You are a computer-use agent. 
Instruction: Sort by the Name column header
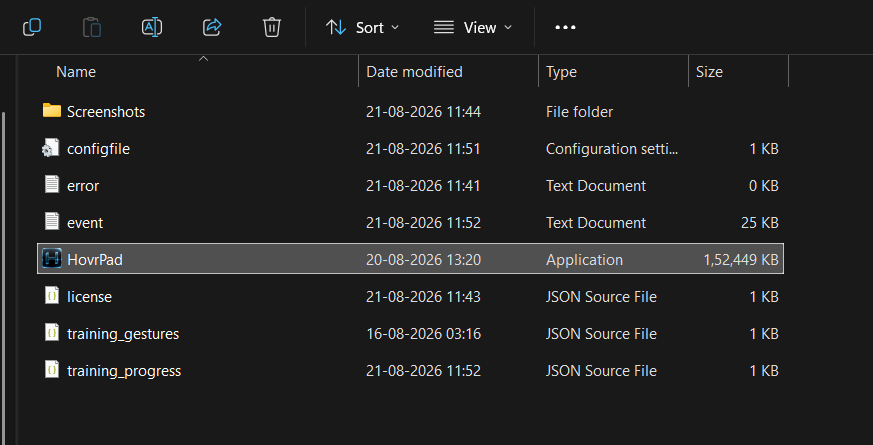click(76, 72)
